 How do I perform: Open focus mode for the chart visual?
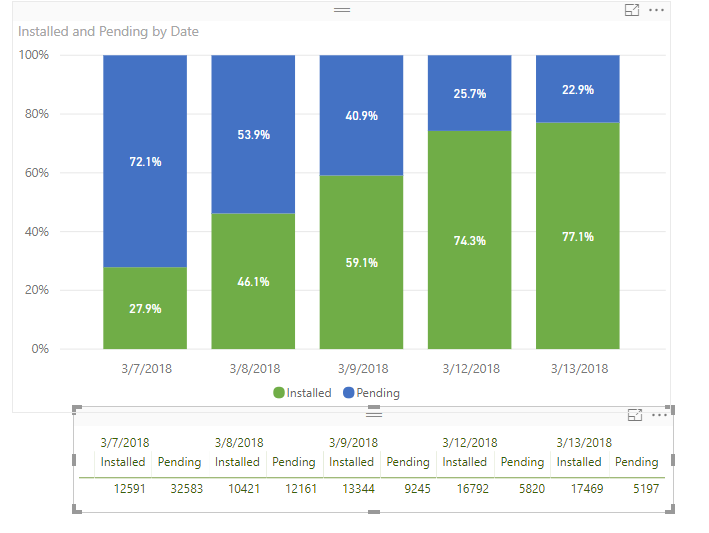coord(631,10)
